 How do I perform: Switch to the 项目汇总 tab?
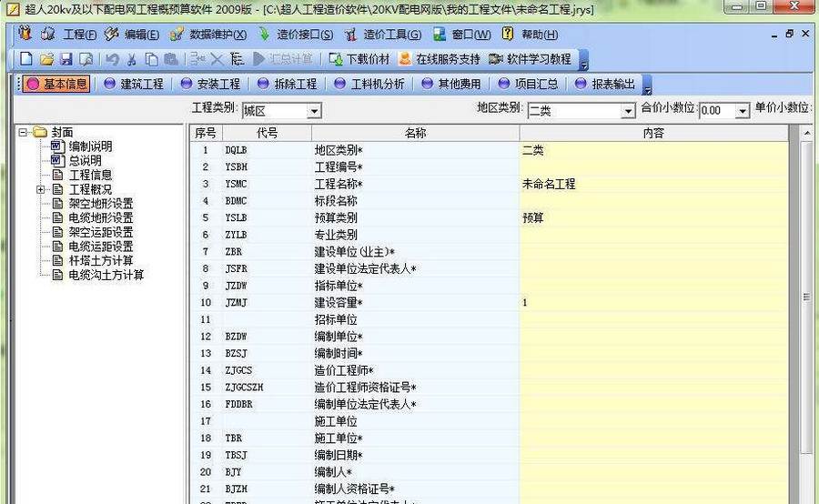point(528,84)
